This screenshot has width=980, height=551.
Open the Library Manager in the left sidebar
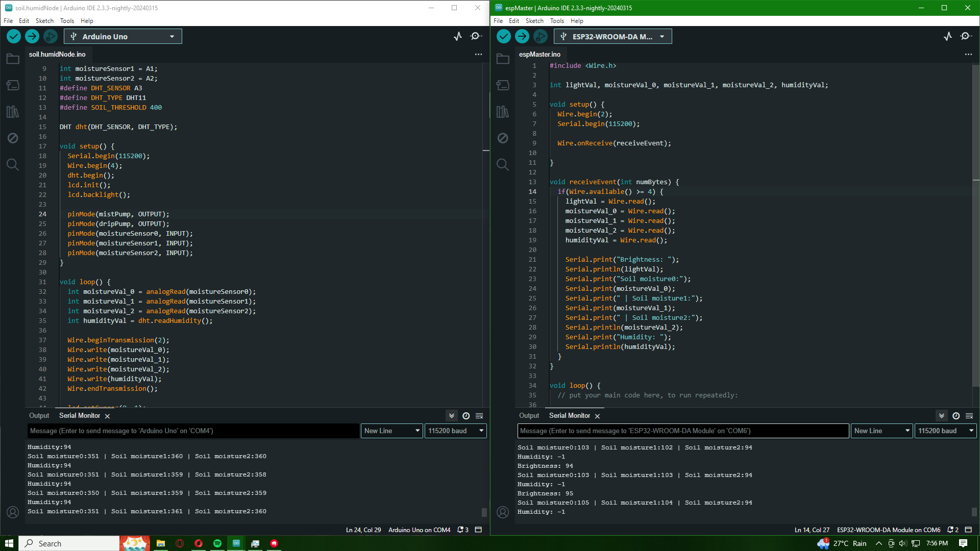[13, 112]
